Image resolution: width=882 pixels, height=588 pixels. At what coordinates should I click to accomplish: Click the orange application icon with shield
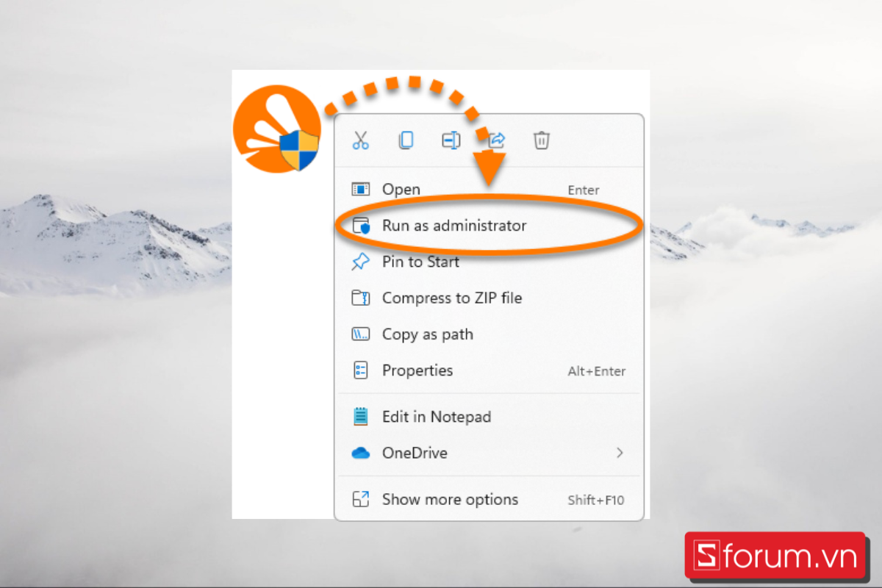(277, 129)
